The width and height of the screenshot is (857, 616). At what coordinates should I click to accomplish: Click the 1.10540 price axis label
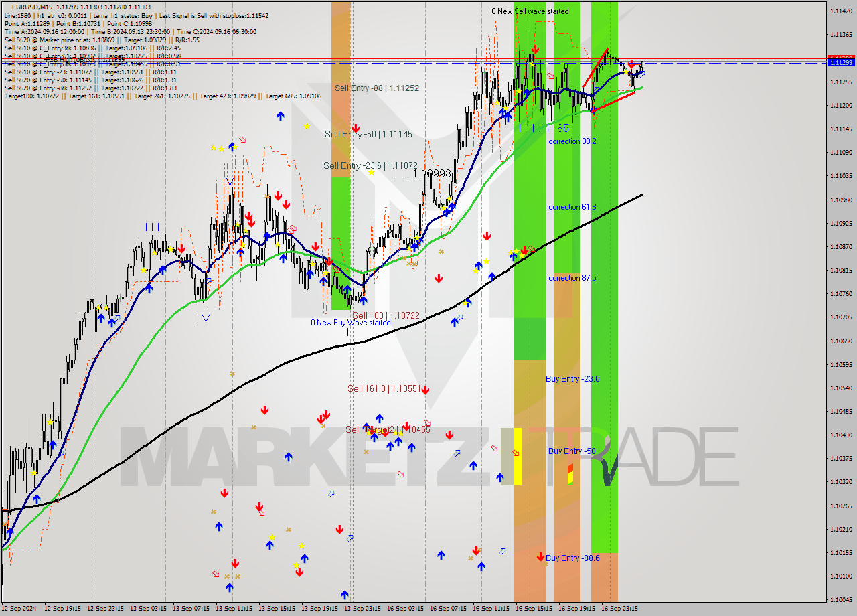pyautogui.click(x=841, y=388)
